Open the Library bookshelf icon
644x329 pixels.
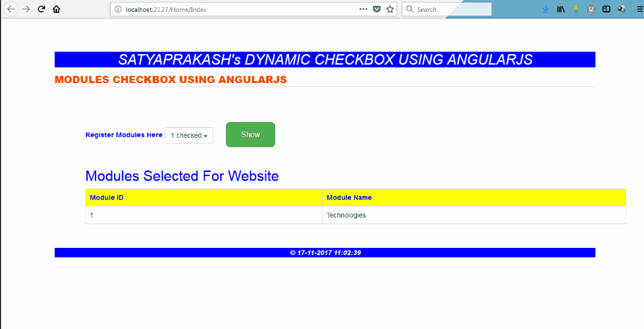(x=560, y=9)
